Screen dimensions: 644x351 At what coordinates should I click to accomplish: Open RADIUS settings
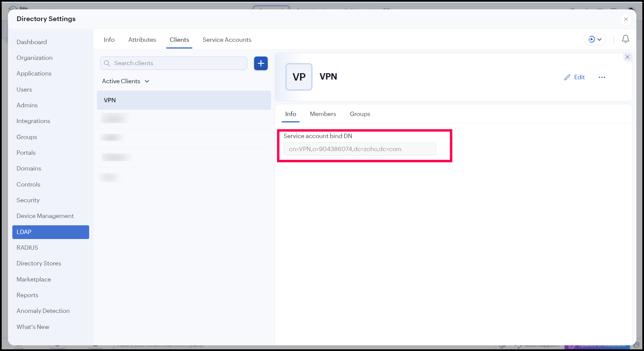tap(27, 248)
